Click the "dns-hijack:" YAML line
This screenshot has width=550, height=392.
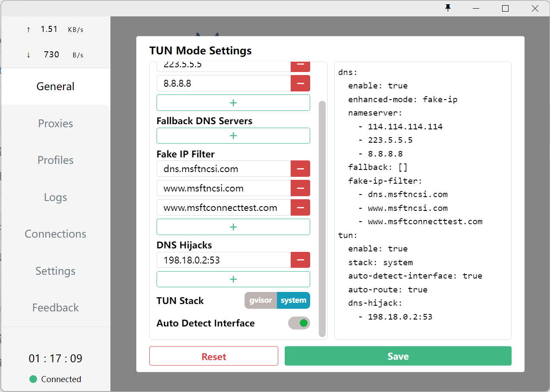(375, 303)
